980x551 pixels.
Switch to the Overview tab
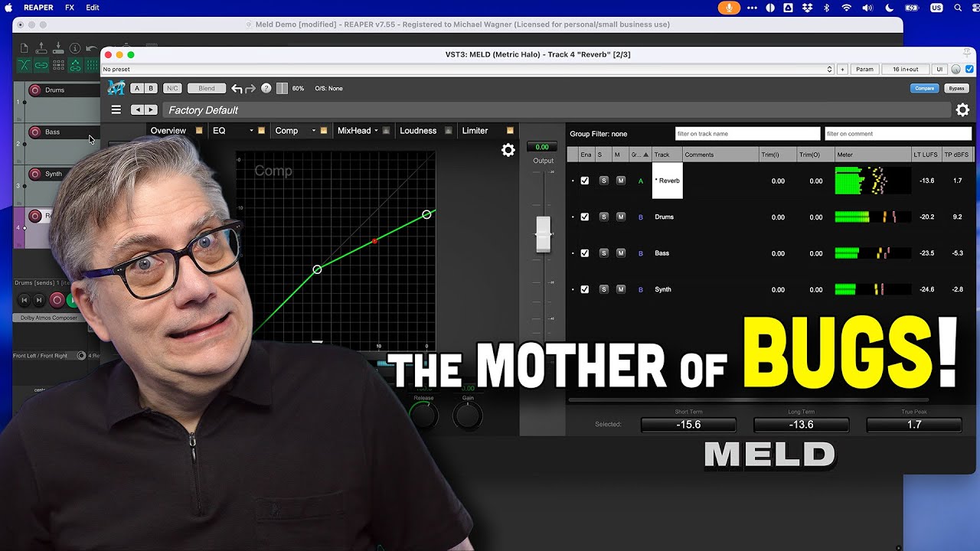click(168, 131)
